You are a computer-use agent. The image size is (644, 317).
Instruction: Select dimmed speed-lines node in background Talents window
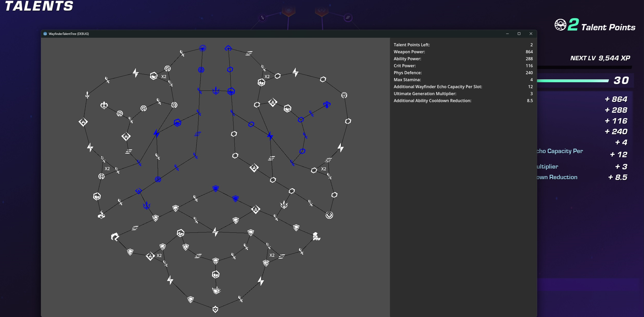click(348, 18)
